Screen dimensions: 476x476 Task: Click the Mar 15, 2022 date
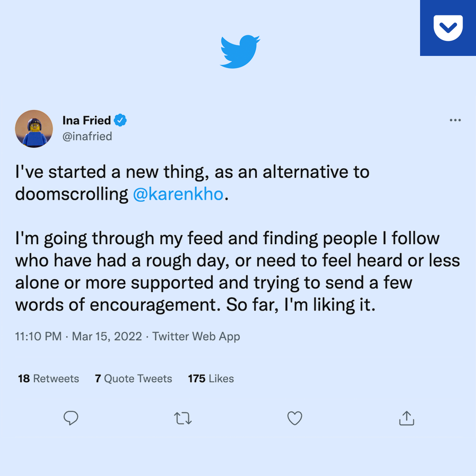107,336
